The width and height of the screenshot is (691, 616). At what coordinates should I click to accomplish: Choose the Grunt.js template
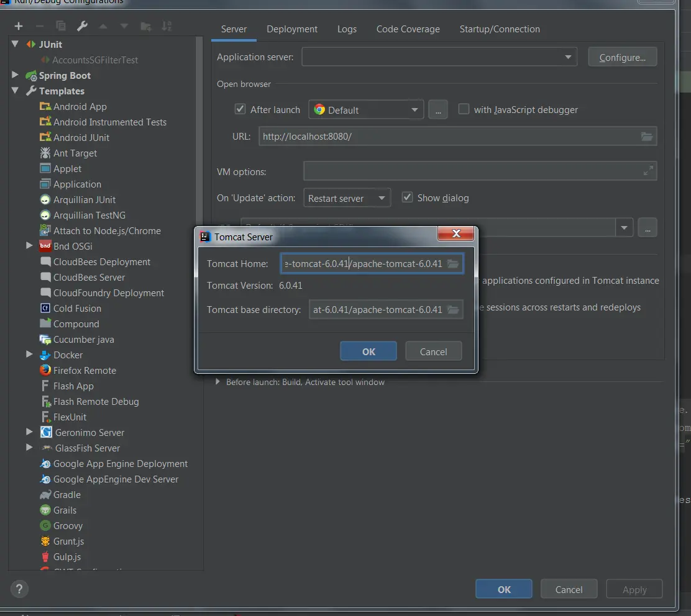coord(62,541)
